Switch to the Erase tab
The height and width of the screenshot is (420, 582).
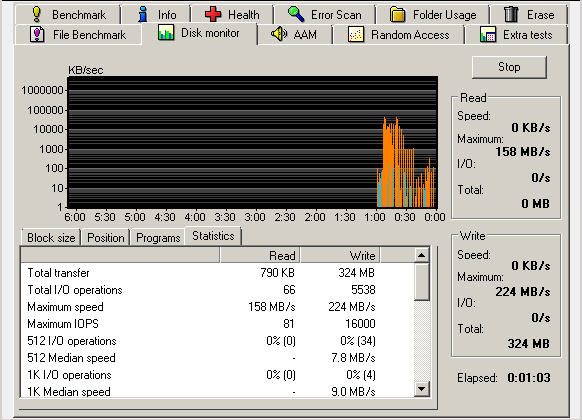[529, 14]
